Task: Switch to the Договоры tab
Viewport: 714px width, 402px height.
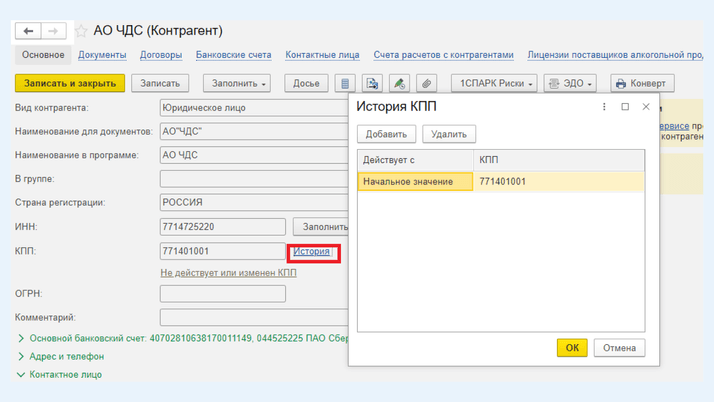Action: tap(161, 55)
